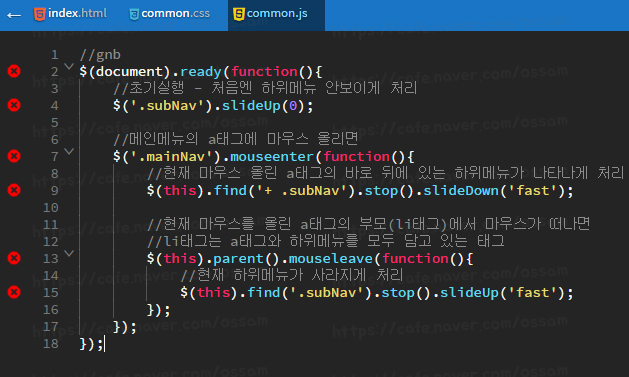The height and width of the screenshot is (377, 629).
Task: Click the back arrow in the tab bar
Action: [x=14, y=15]
